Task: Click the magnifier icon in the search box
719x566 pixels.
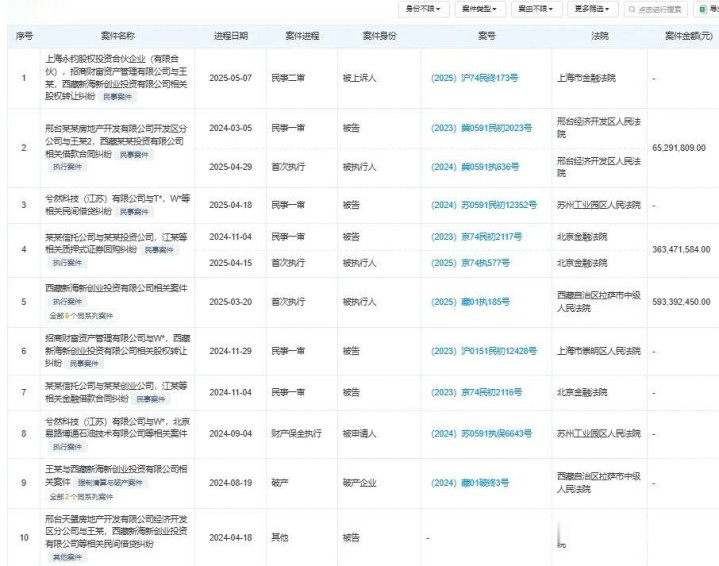Action: click(x=632, y=9)
